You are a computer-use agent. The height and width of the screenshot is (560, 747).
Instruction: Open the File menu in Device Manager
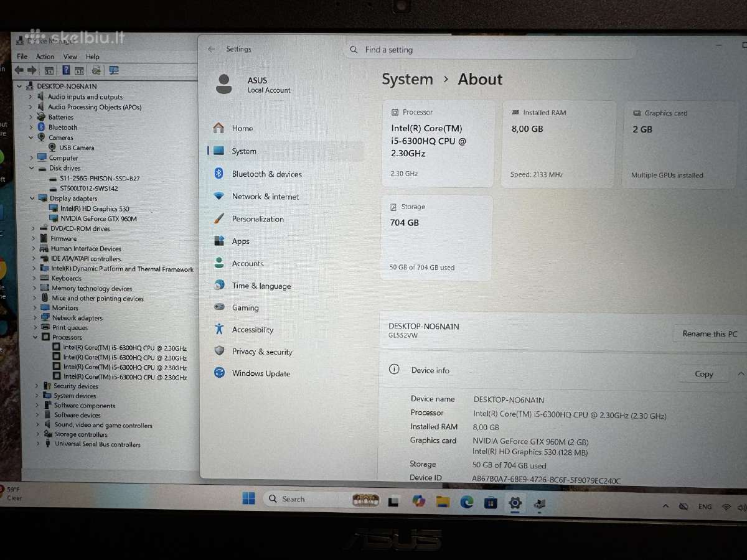tap(22, 56)
